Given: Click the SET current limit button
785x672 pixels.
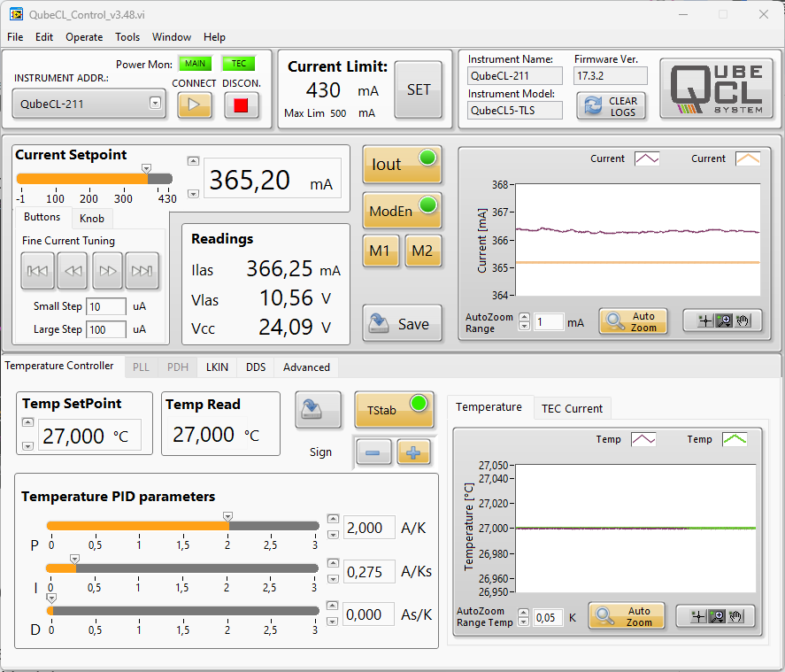Looking at the screenshot, I should click(x=419, y=90).
